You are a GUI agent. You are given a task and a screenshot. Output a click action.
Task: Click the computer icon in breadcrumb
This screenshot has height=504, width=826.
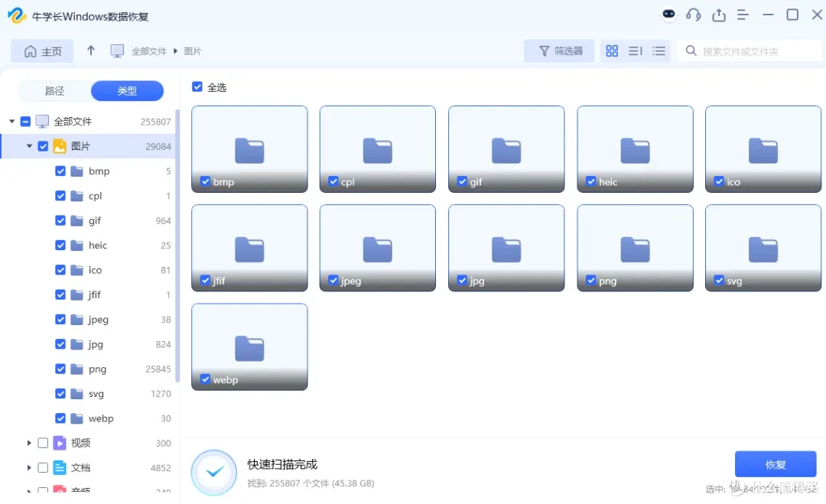(117, 51)
